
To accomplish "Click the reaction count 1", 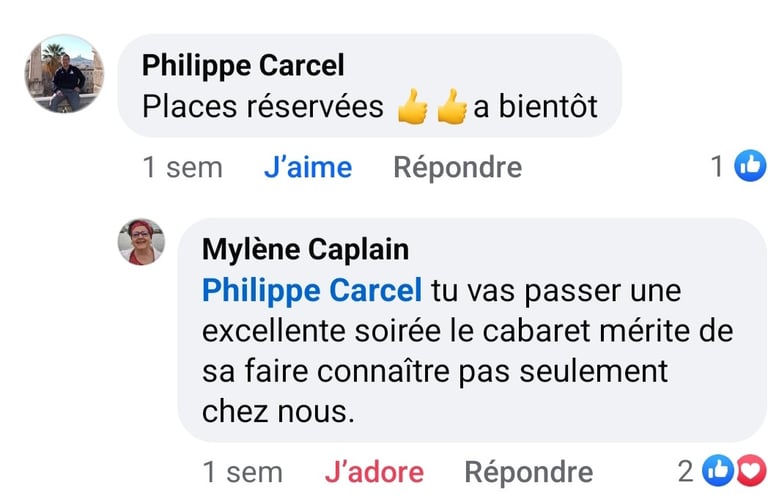I will [717, 166].
